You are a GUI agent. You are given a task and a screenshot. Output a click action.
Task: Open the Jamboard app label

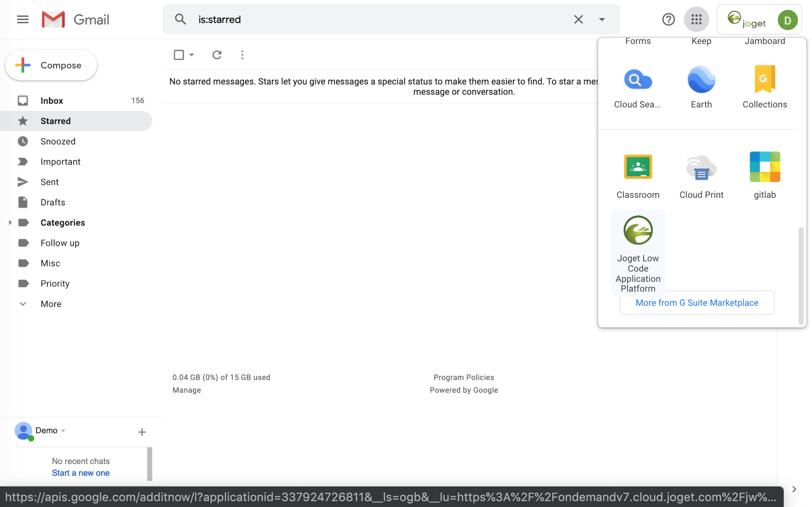click(x=765, y=41)
